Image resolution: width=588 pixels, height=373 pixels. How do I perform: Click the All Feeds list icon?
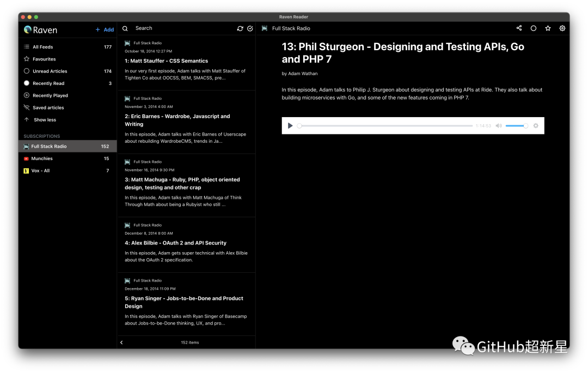coord(26,47)
